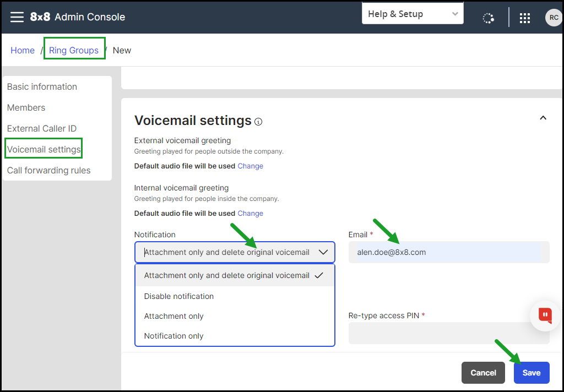Open the RC user profile avatar

tap(554, 18)
